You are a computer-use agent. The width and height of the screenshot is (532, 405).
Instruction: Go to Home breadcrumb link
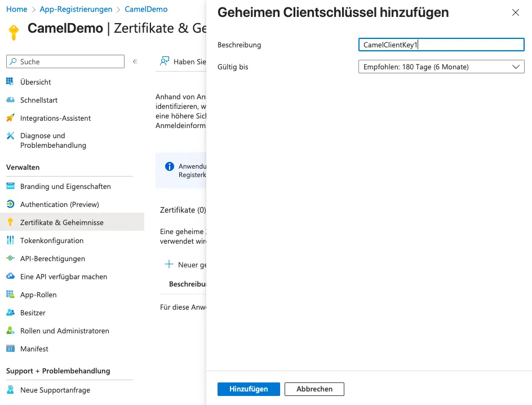pos(17,9)
